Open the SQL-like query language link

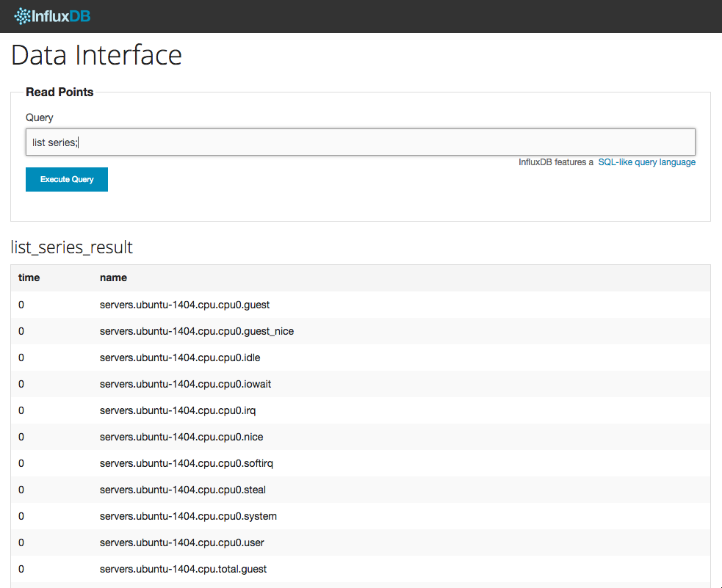(x=646, y=162)
